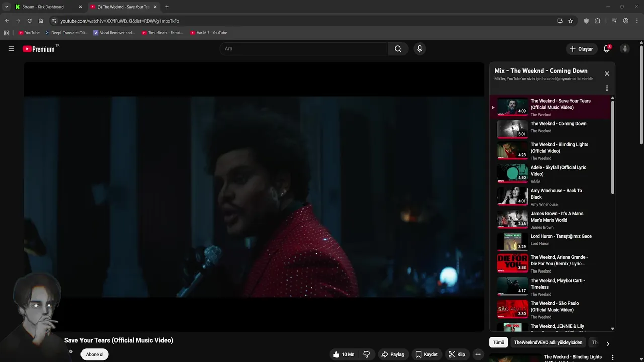
Task: Show more filter chips arrow
Action: pos(607,343)
